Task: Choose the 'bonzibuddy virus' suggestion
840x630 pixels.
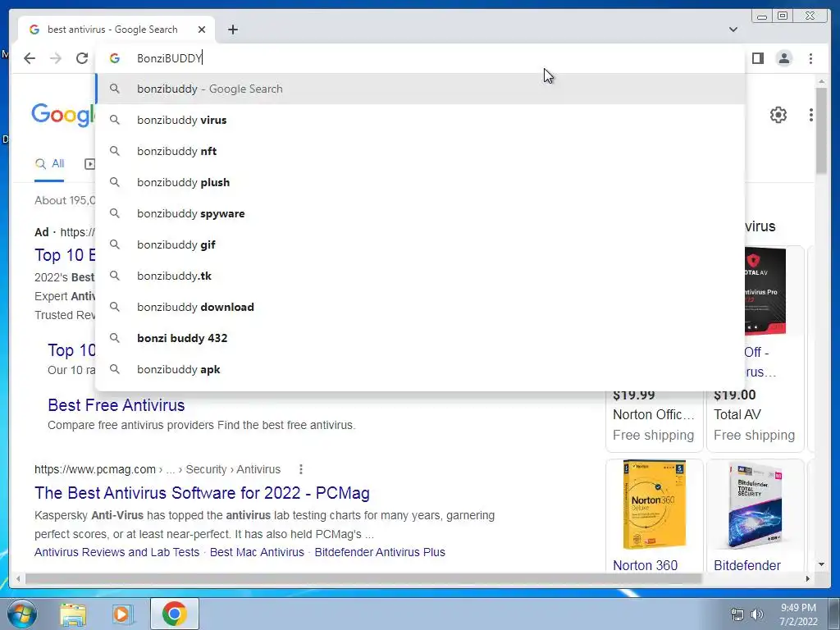Action: click(420, 120)
